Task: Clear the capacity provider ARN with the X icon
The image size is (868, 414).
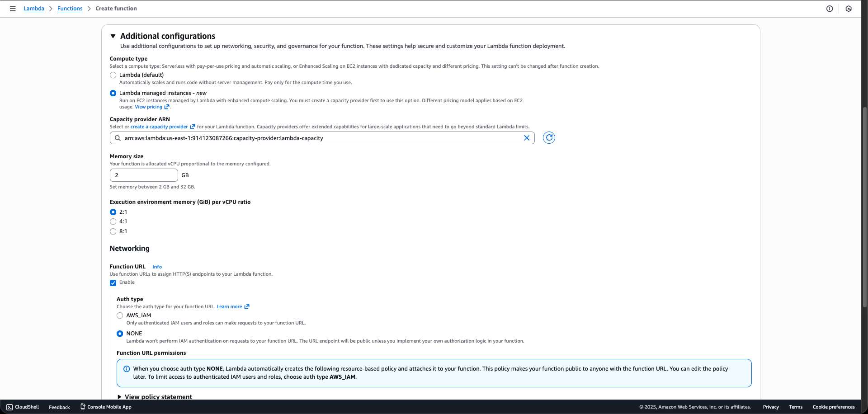Action: pos(526,138)
